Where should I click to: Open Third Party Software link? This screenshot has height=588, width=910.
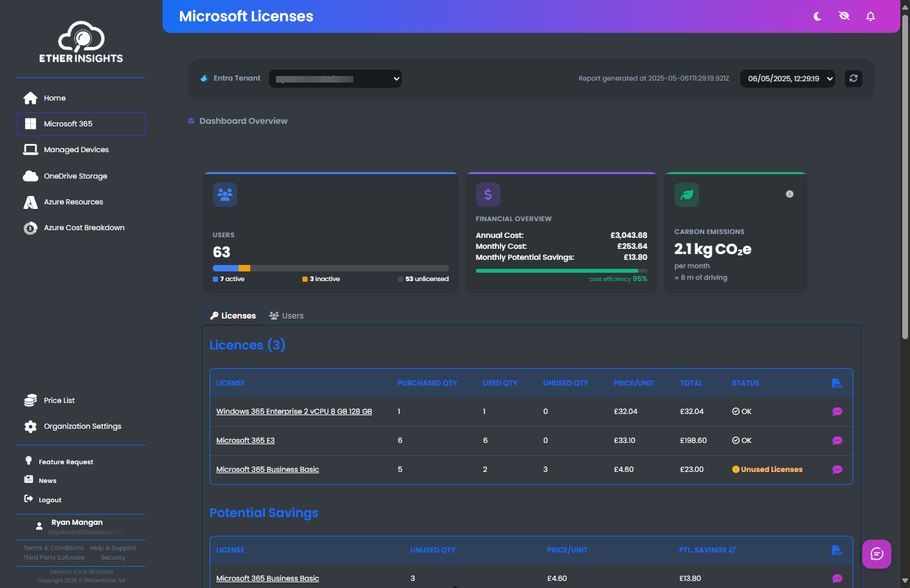(54, 558)
